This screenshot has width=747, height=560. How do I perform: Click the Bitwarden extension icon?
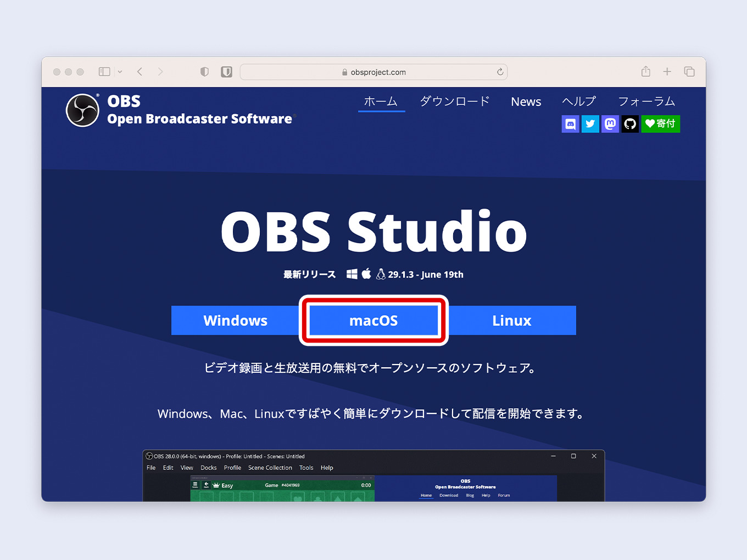pyautogui.click(x=226, y=71)
